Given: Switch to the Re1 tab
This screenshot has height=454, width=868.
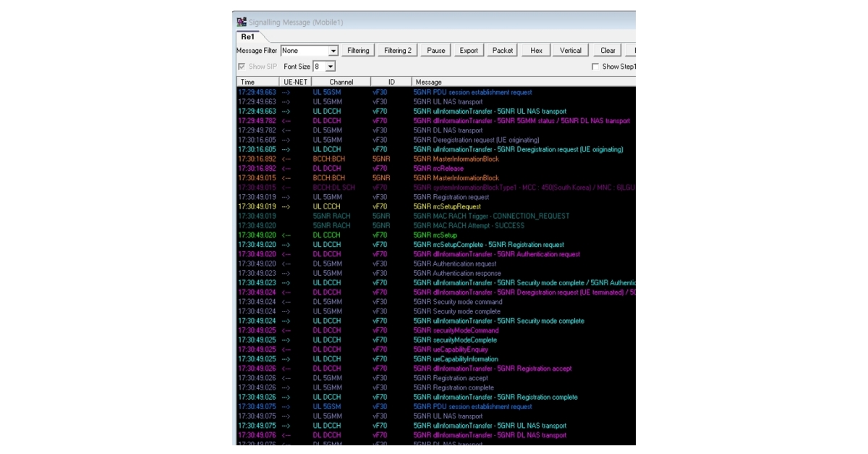Looking at the screenshot, I should tap(247, 36).
